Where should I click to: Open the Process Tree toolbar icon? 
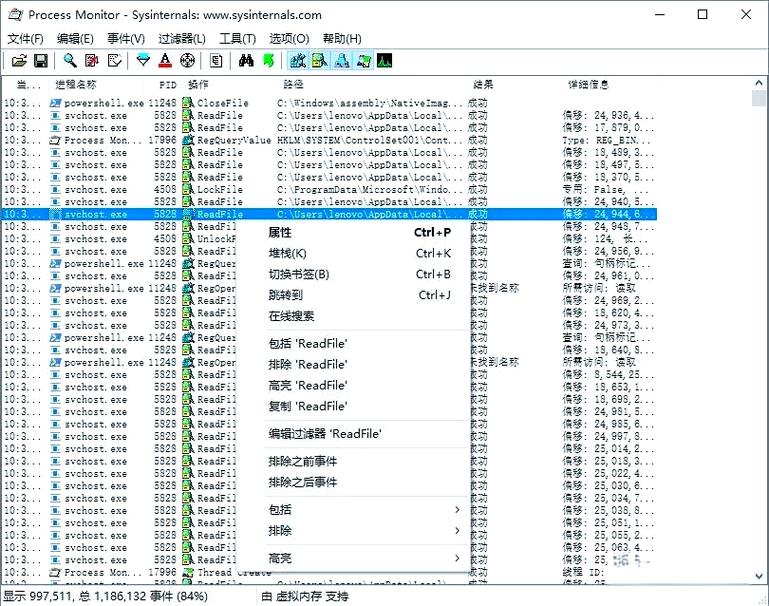point(216,61)
